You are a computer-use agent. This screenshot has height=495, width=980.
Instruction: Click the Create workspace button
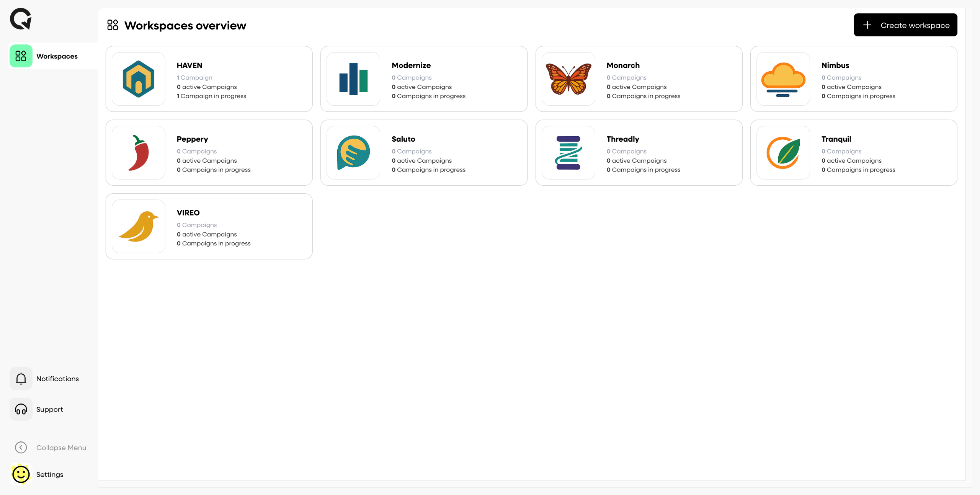pyautogui.click(x=905, y=25)
